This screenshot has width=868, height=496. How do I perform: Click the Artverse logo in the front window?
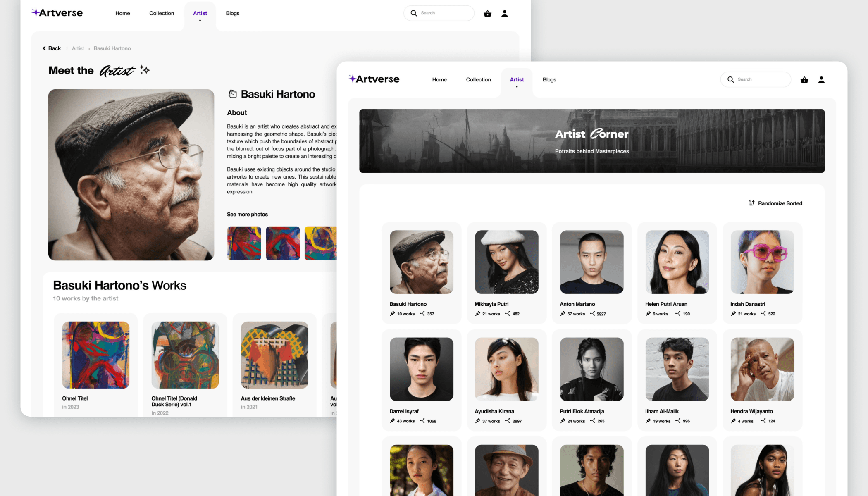pos(374,79)
